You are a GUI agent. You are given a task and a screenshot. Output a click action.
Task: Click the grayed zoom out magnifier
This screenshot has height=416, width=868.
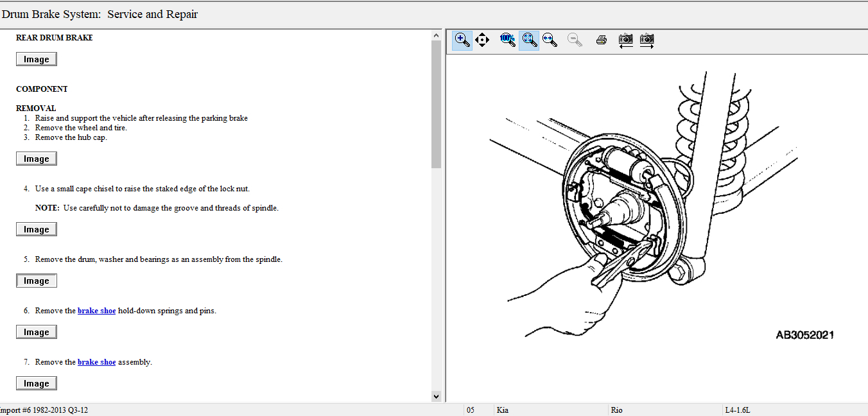pyautogui.click(x=575, y=40)
